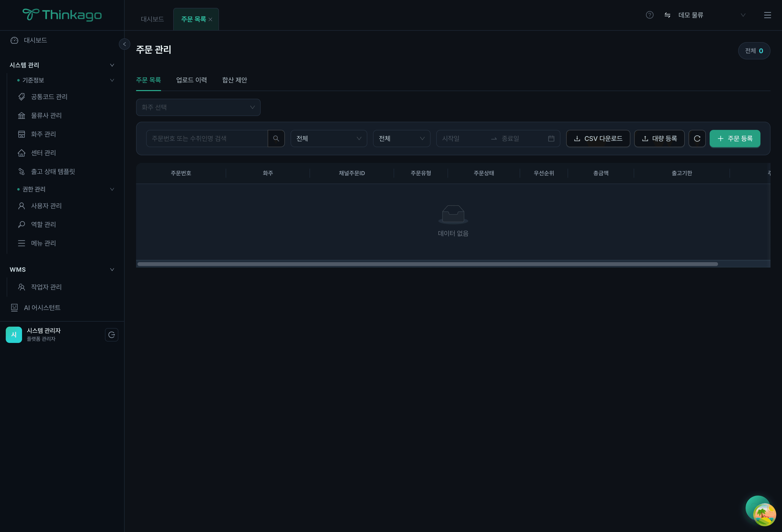This screenshot has width=782, height=532.
Task: Click the help question mark icon
Action: tap(650, 15)
